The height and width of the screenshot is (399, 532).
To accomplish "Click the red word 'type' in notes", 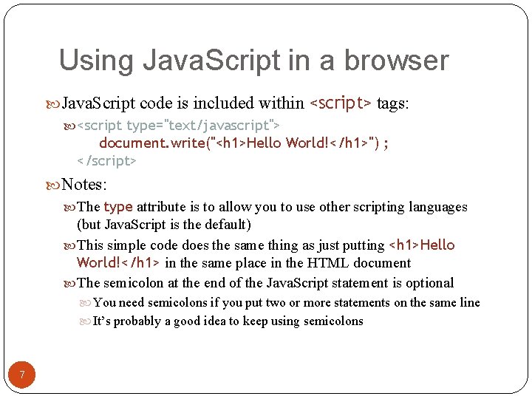I will click(x=118, y=207).
